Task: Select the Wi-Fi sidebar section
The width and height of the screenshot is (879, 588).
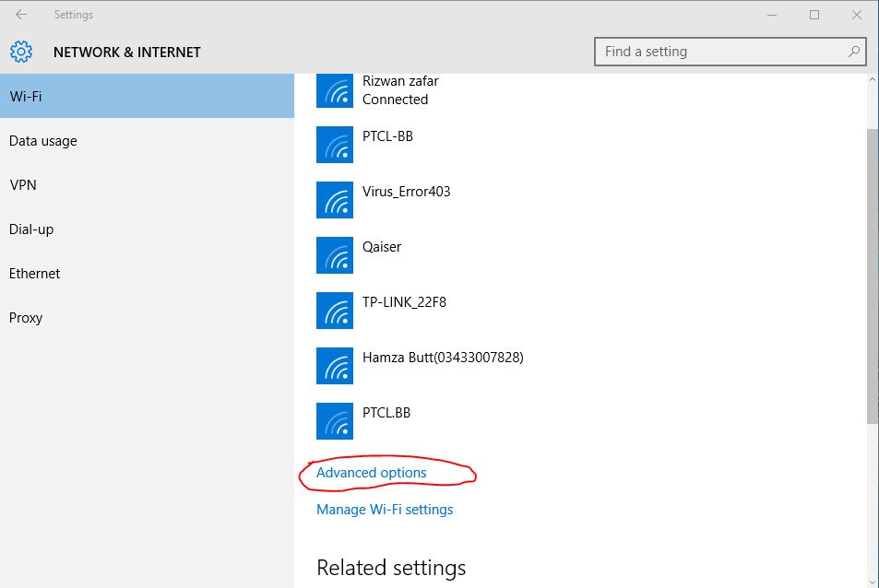Action: [147, 97]
